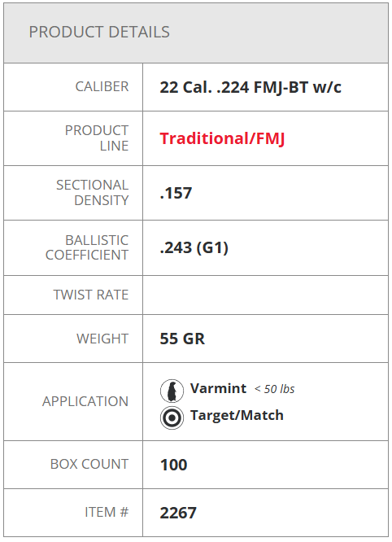This screenshot has height=542, width=392.
Task: Click the BALLISTIC COEFFICIENT row label
Action: 87,248
